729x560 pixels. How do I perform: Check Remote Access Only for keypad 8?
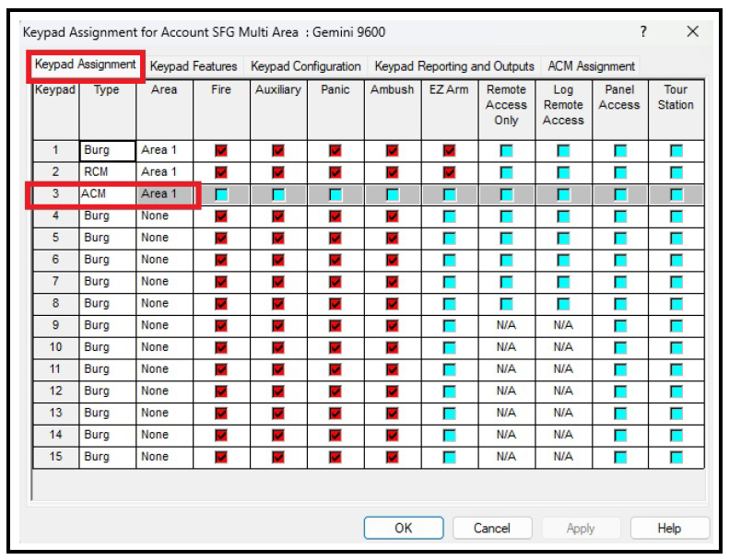(506, 304)
